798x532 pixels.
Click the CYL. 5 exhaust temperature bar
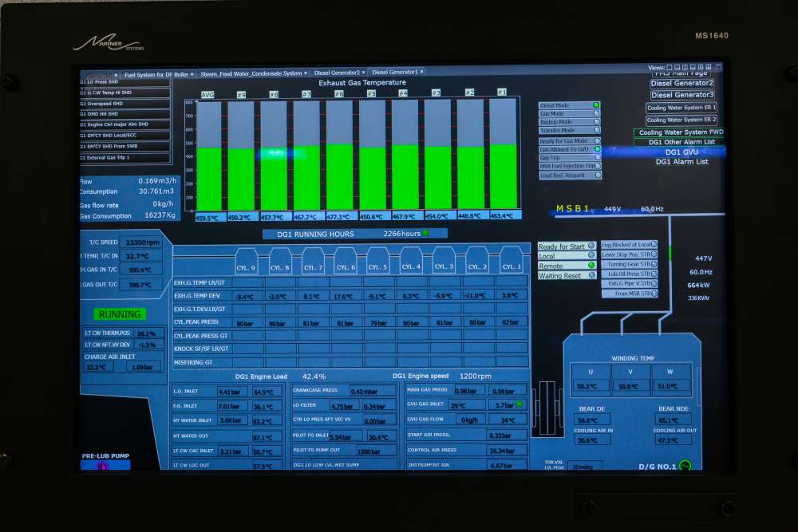[x=373, y=155]
